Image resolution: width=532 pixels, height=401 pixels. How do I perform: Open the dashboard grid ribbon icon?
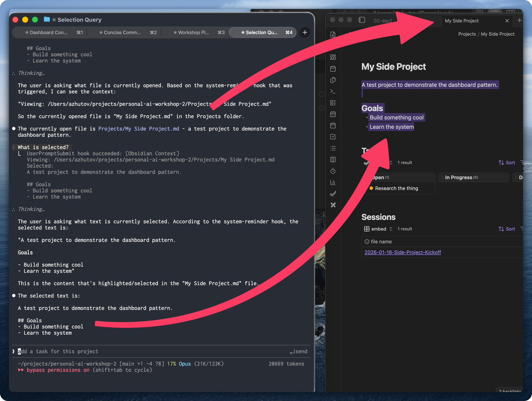[333, 57]
